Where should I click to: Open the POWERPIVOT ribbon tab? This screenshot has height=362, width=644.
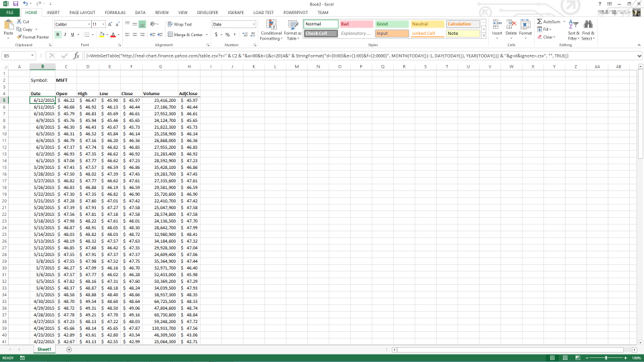[x=296, y=12]
